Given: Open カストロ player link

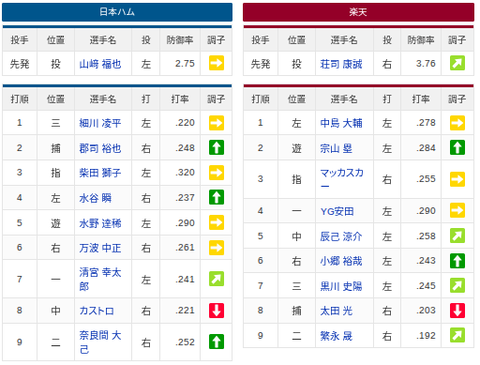Looking at the screenshot, I should [96, 311].
